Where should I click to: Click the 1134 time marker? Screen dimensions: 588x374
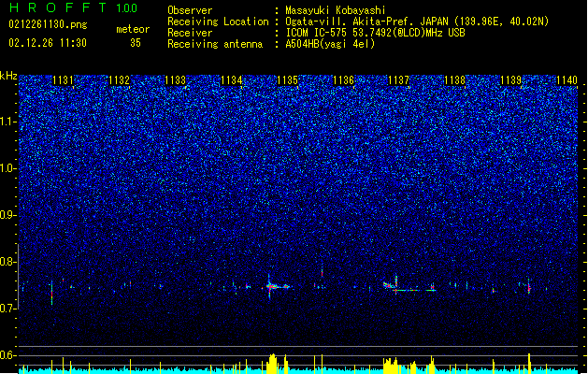[232, 79]
